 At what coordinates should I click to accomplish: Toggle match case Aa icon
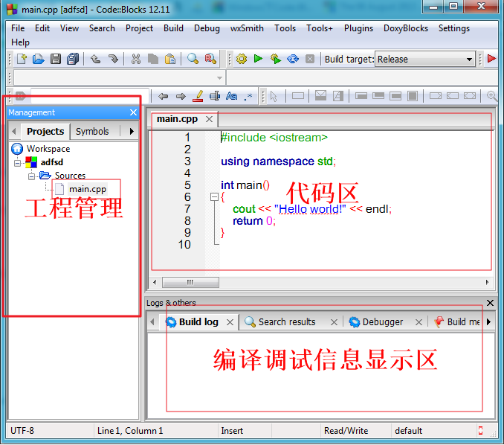231,96
